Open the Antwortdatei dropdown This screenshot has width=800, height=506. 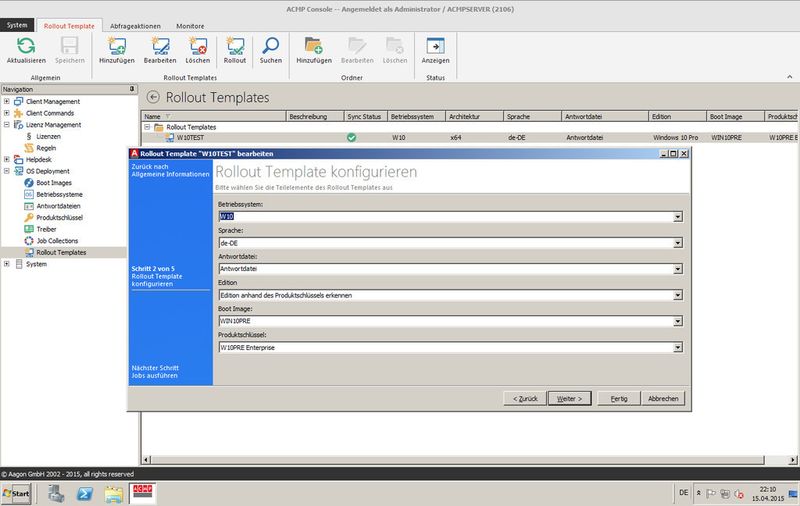pos(678,269)
